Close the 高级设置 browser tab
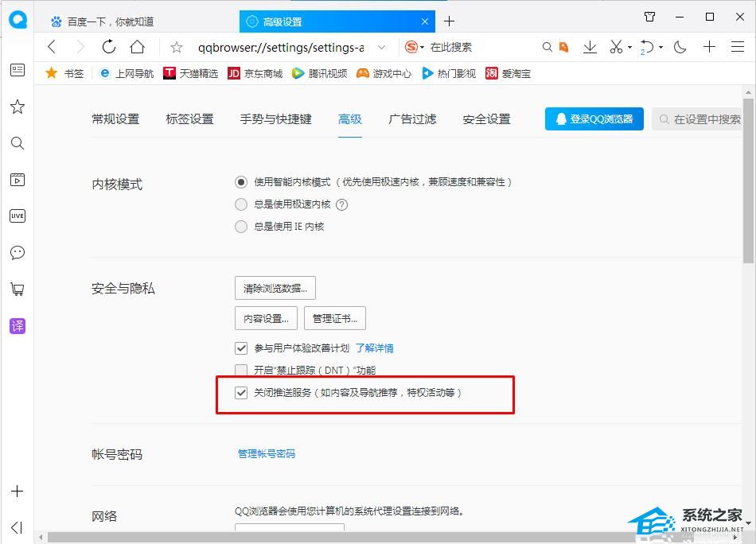756x544 pixels. (x=425, y=21)
